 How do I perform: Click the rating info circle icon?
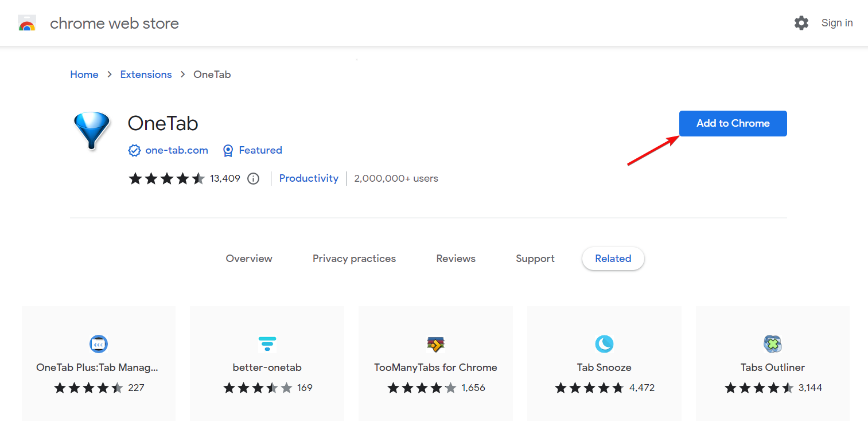point(253,178)
